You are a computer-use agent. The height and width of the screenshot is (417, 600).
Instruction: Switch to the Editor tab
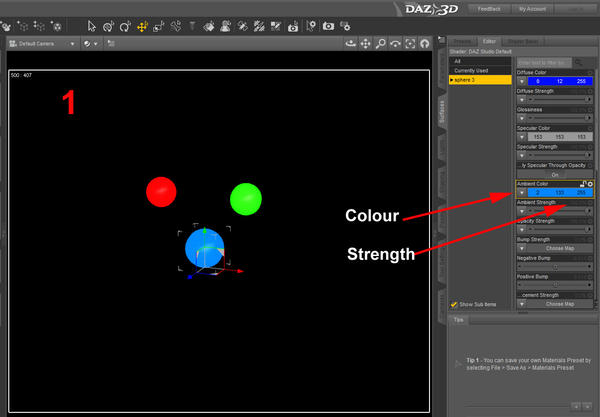[x=489, y=41]
